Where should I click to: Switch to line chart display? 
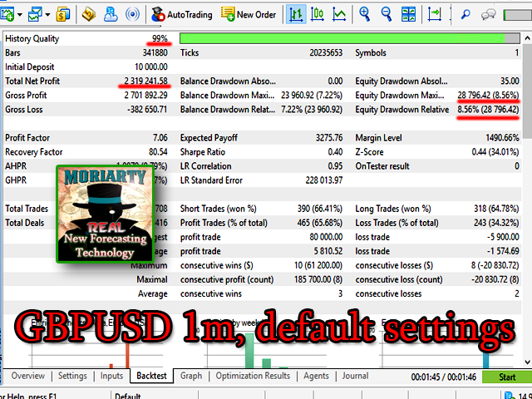[339, 14]
